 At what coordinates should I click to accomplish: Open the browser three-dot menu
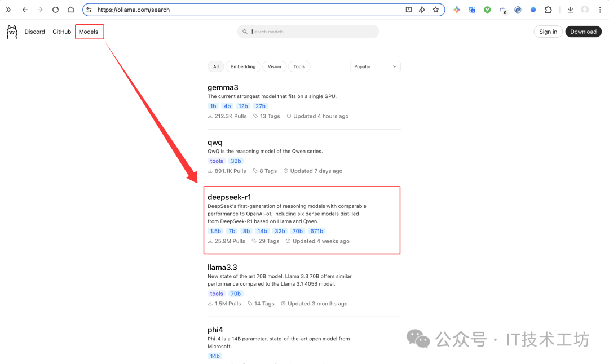[600, 10]
